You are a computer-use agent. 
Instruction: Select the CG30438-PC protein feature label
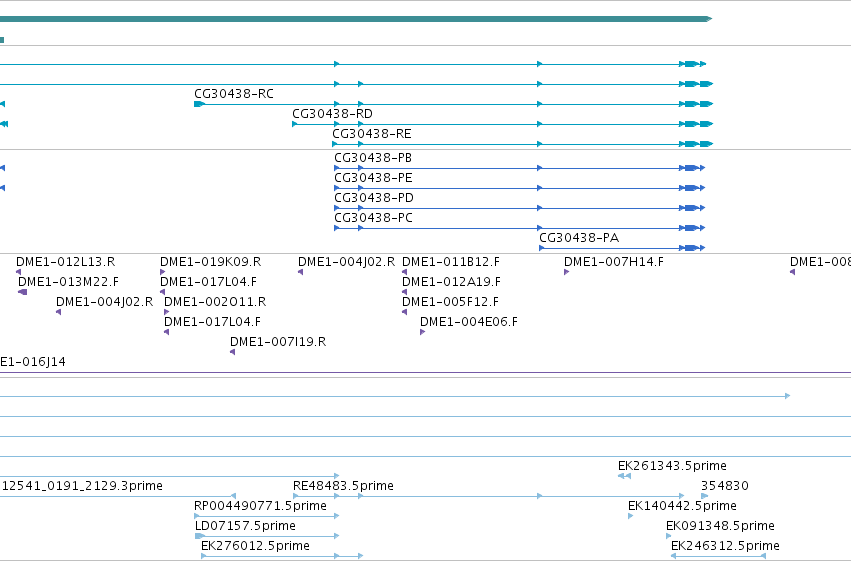(x=373, y=218)
